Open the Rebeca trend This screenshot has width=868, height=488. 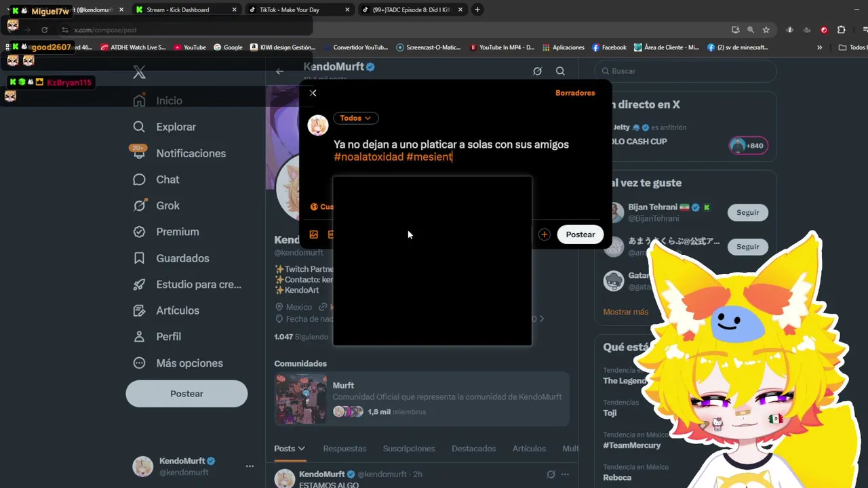617,477
